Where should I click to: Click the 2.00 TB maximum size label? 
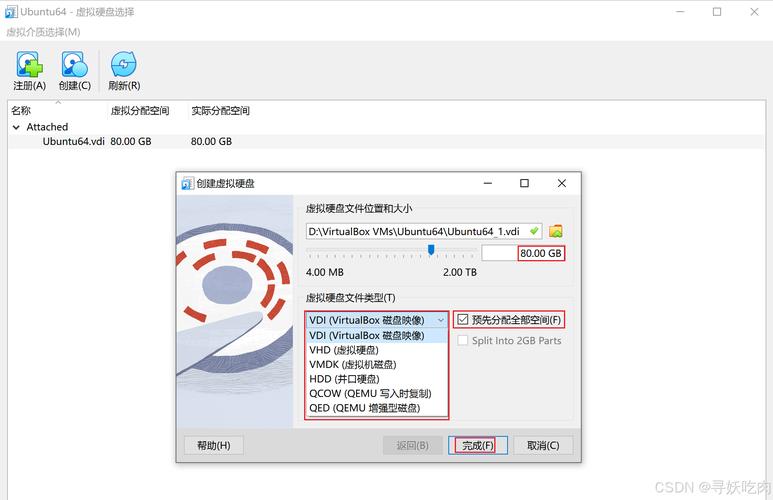[459, 272]
